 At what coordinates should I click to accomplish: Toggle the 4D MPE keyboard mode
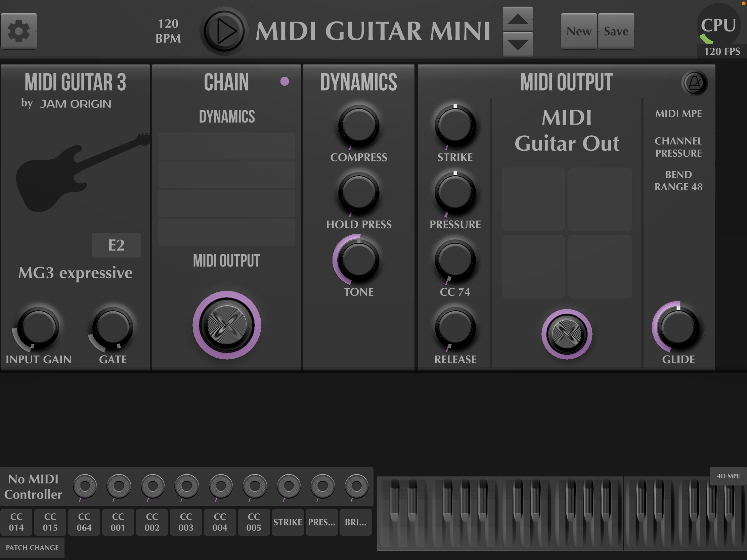[728, 476]
